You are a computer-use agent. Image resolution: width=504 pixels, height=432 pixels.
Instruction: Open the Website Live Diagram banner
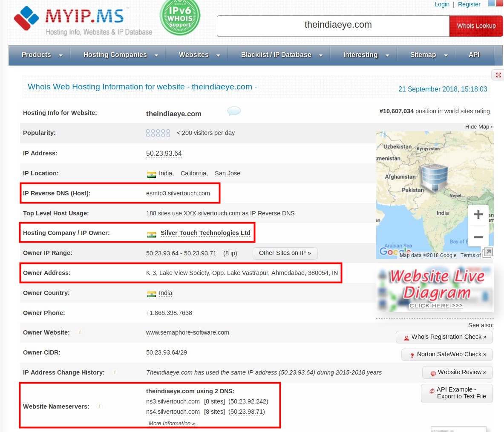(x=435, y=289)
